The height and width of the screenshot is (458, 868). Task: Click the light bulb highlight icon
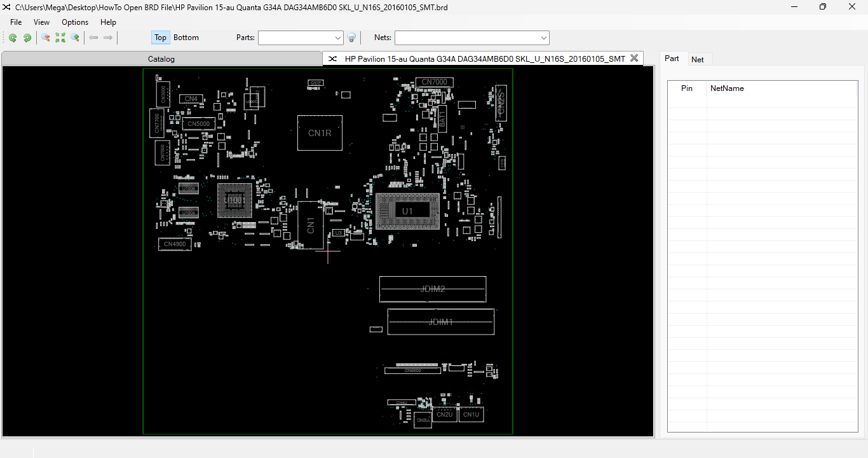tap(351, 38)
